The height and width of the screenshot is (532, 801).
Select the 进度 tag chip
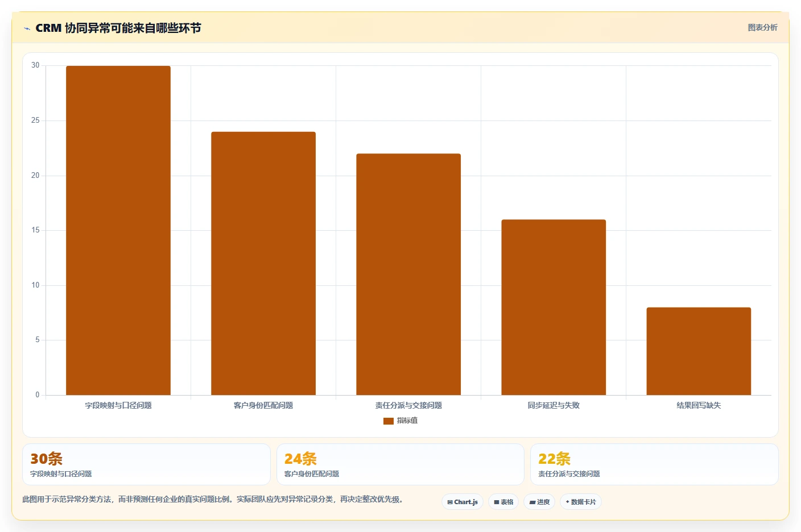tap(539, 502)
